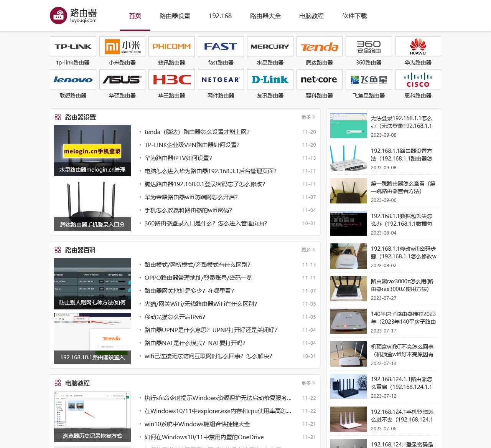Screen dimensions: 491x448
Task: Open the melogin.cn手机登录 router thumbnail
Action: (x=92, y=150)
